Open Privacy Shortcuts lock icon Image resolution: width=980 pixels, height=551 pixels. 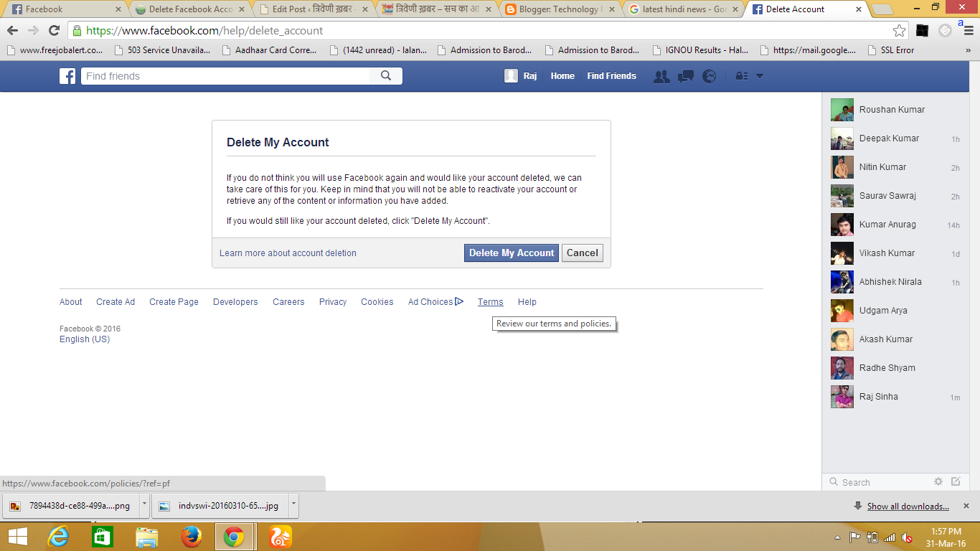[x=742, y=76]
